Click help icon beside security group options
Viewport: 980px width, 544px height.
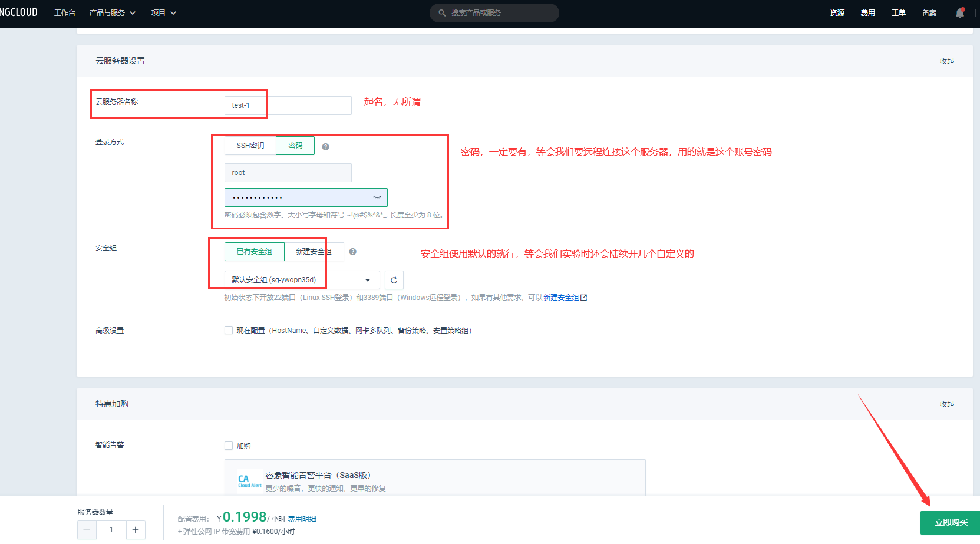[x=352, y=252]
